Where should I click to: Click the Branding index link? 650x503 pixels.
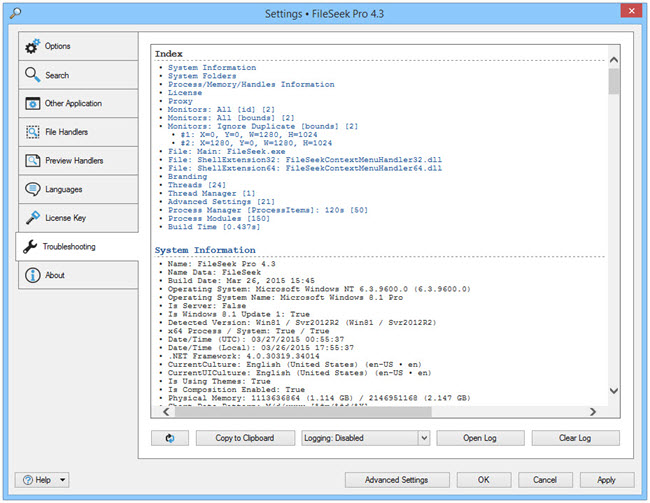(x=187, y=176)
